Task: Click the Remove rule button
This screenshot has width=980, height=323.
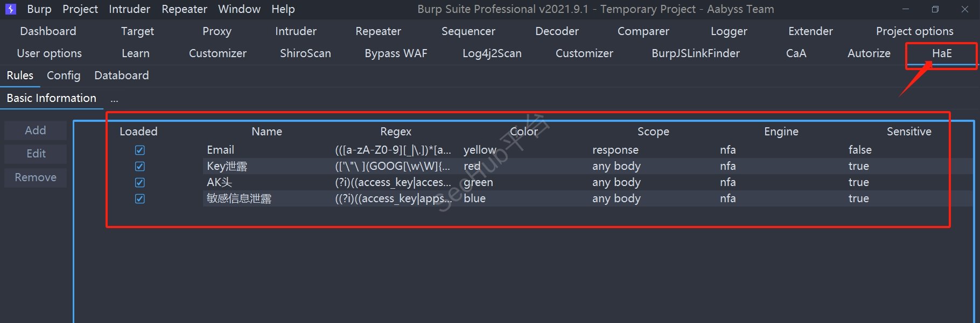Action: coord(36,177)
